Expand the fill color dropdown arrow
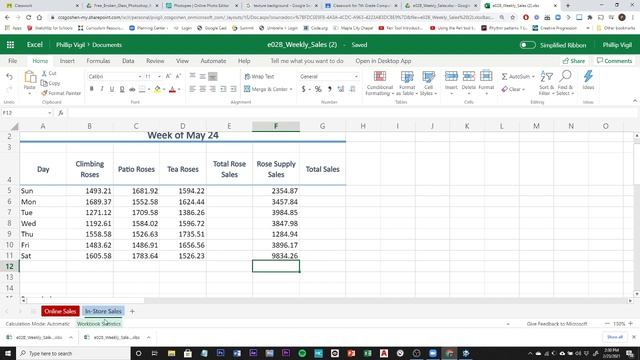This screenshot has height=360, width=640. [x=164, y=89]
